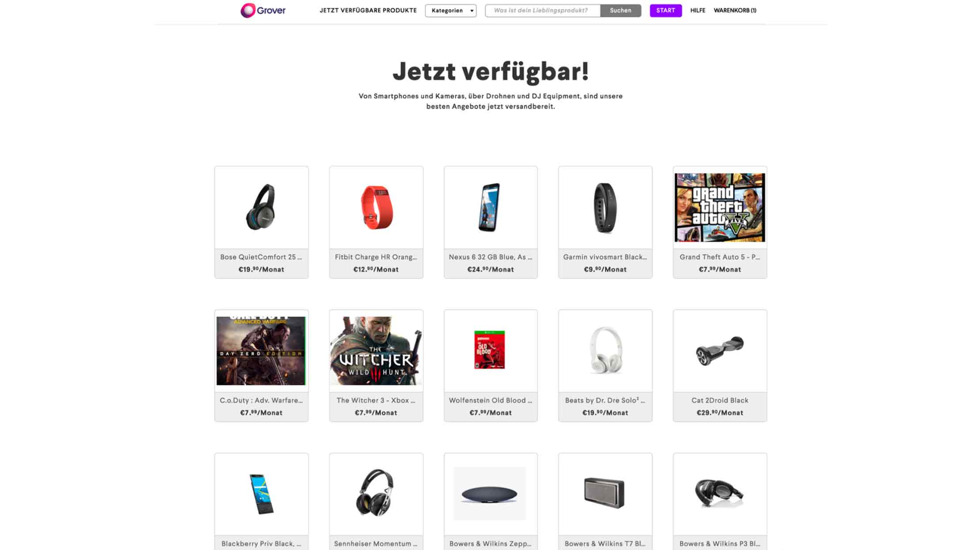Click the Grover logo
Image resolution: width=980 pixels, height=550 pixels.
click(263, 10)
